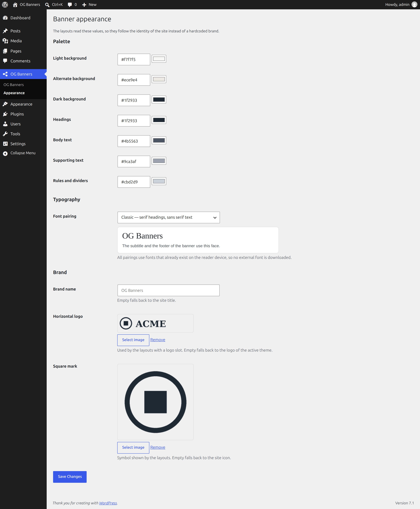Click the Media library icon
Image resolution: width=420 pixels, height=509 pixels.
(5, 41)
